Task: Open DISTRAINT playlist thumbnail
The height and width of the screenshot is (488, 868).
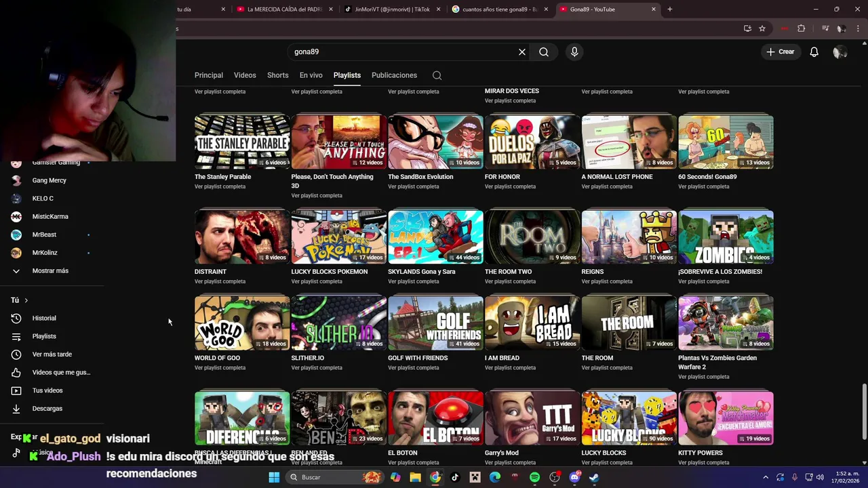Action: coord(242,237)
